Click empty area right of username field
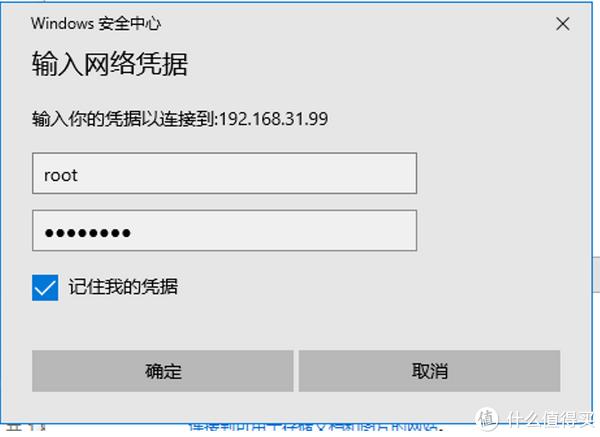 click(x=501, y=173)
